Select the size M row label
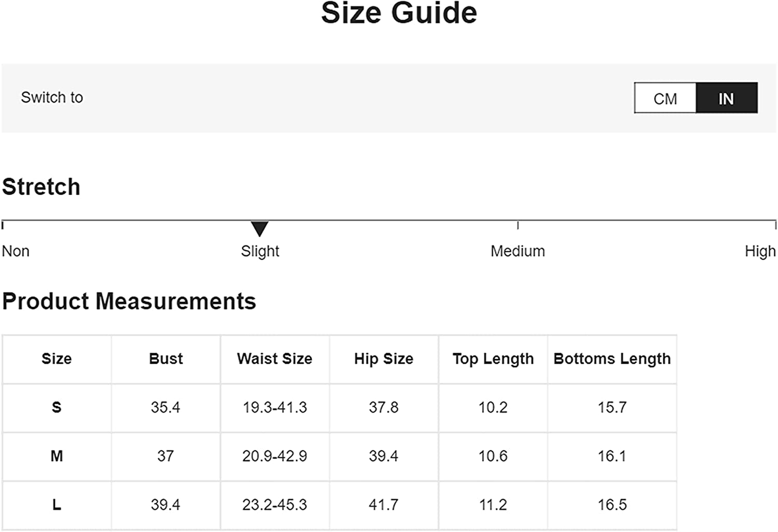 57,456
